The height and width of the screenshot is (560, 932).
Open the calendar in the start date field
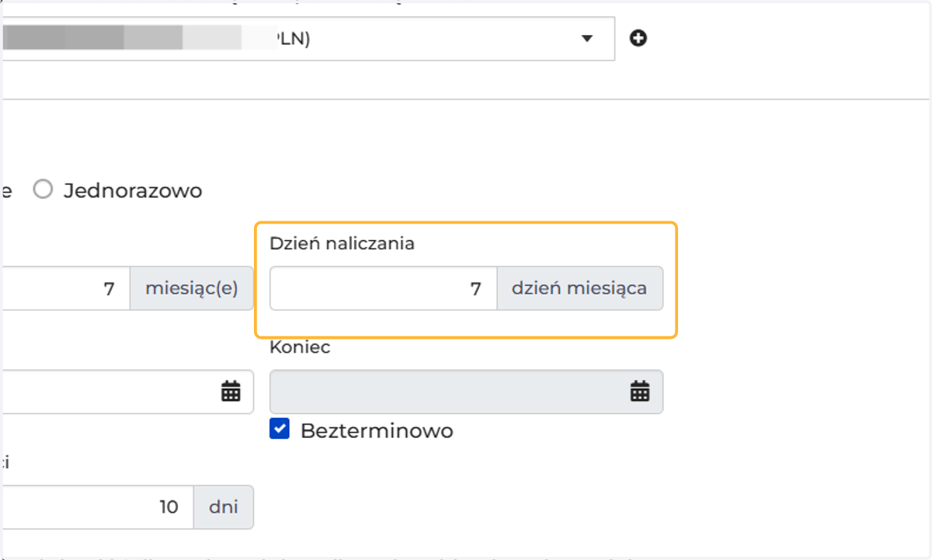click(231, 391)
